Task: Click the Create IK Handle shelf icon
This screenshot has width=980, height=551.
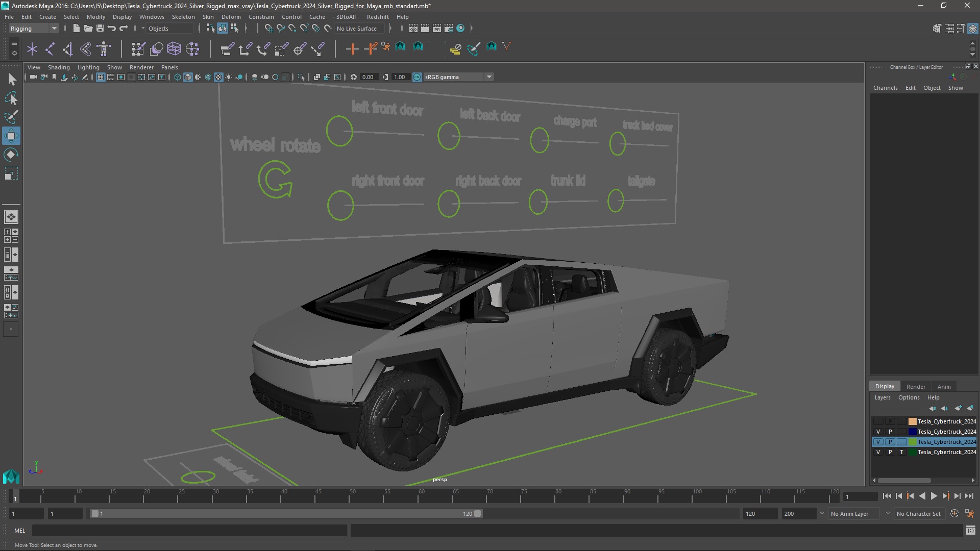Action: click(x=68, y=49)
